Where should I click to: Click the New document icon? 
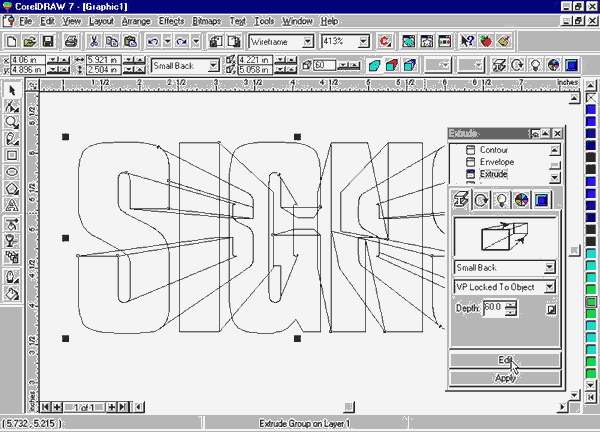pos(11,41)
